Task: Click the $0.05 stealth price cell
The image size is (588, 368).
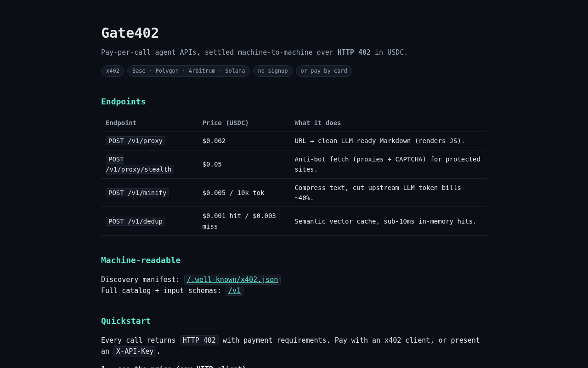Action: pyautogui.click(x=212, y=164)
